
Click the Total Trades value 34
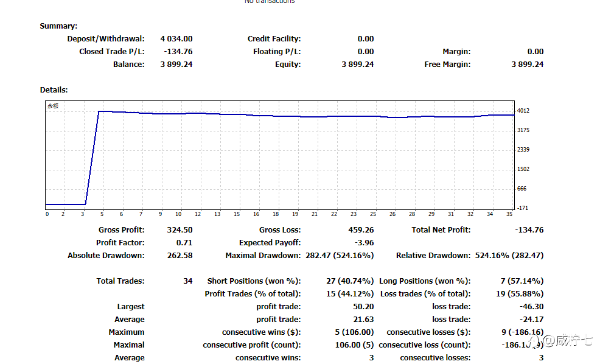[187, 281]
